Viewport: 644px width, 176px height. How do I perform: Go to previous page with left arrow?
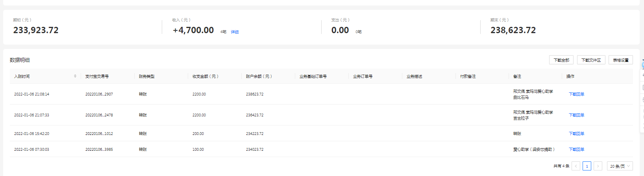(x=576, y=166)
